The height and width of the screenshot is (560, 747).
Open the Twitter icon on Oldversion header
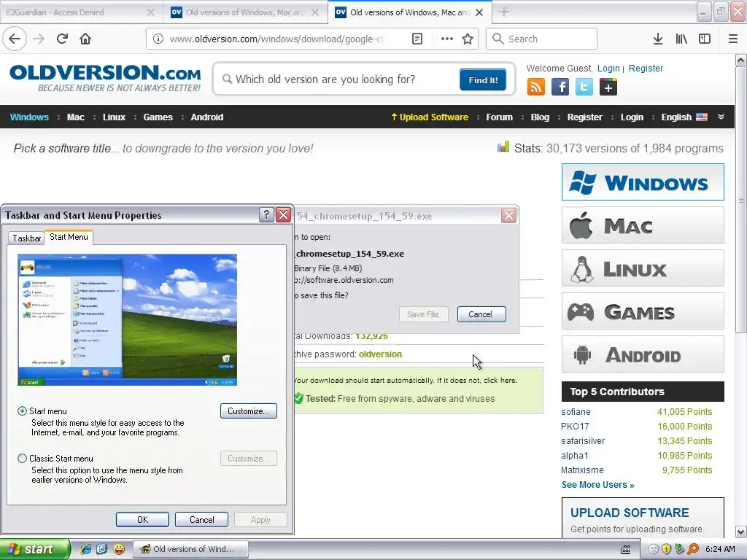584,87
